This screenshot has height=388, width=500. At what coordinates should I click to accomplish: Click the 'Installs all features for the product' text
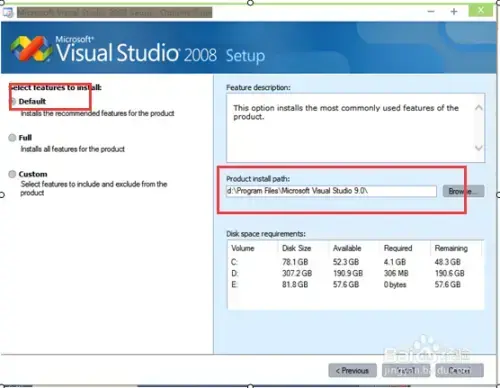[73, 149]
